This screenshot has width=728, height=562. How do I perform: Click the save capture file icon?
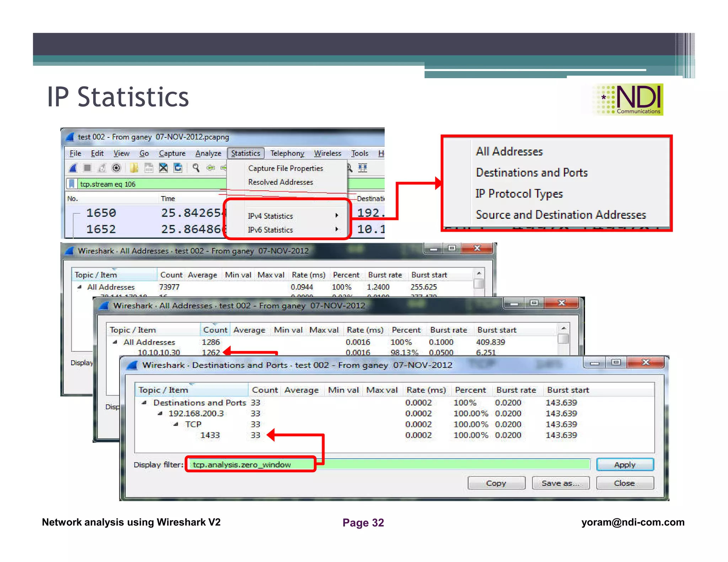click(x=149, y=168)
